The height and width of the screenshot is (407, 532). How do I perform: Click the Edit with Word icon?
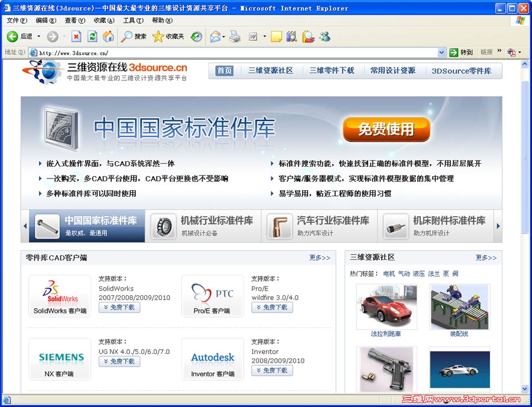tap(253, 36)
